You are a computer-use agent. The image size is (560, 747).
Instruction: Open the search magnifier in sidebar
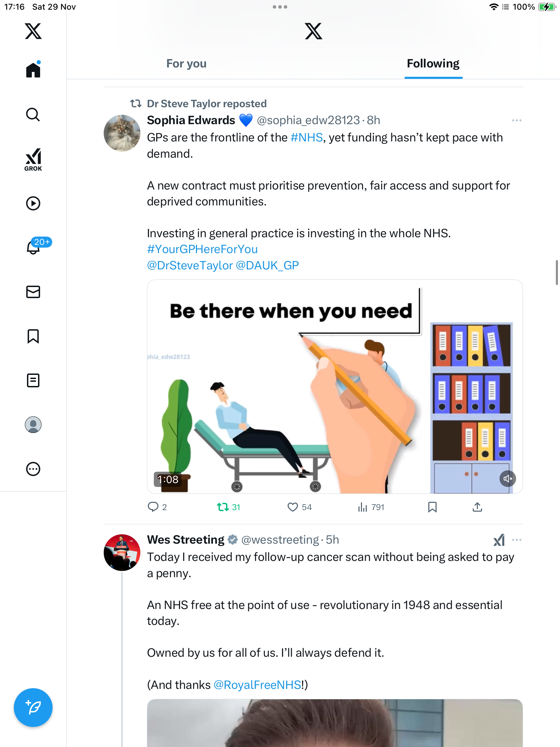point(33,114)
